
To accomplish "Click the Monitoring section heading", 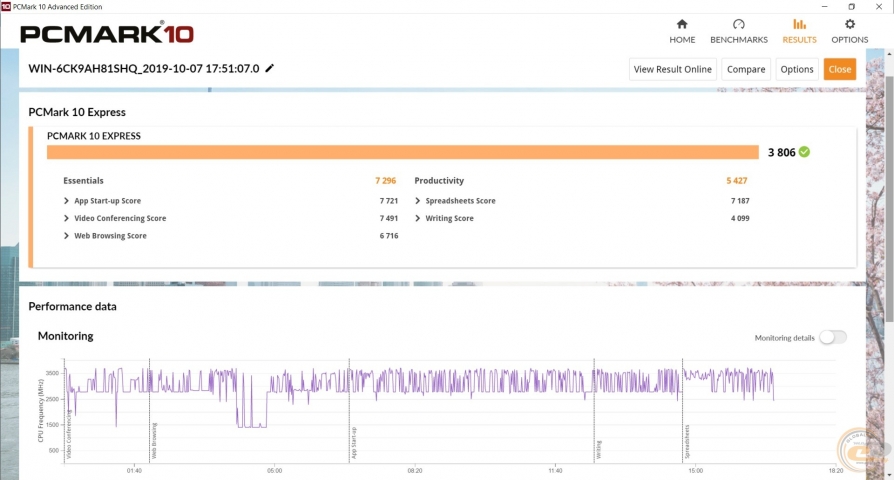I will [x=66, y=336].
